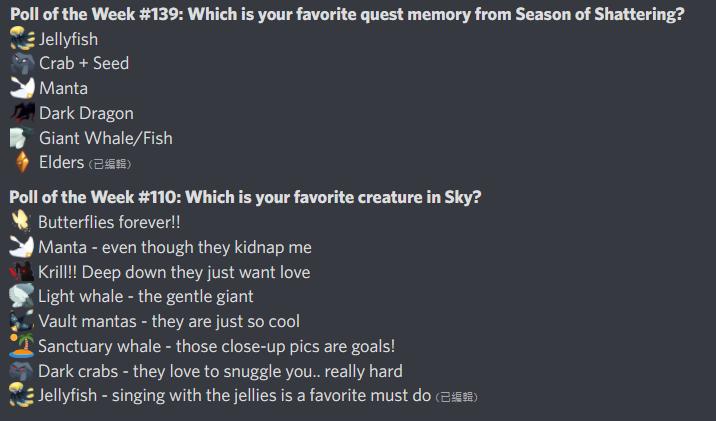Select the white Manta emoji in poll #139

pyautogui.click(x=22, y=88)
